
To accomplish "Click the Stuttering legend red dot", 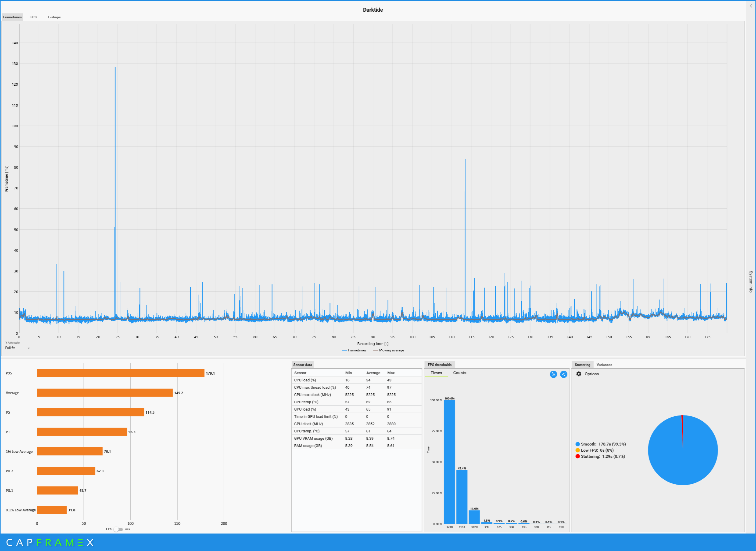I will pyautogui.click(x=578, y=456).
